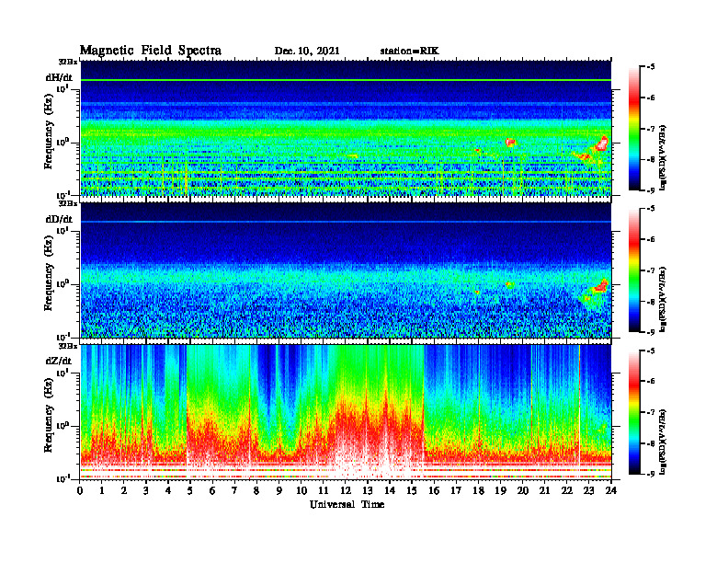728x563 pixels.
Task: Click the "Universal Time" axis title
Action: click(x=347, y=504)
